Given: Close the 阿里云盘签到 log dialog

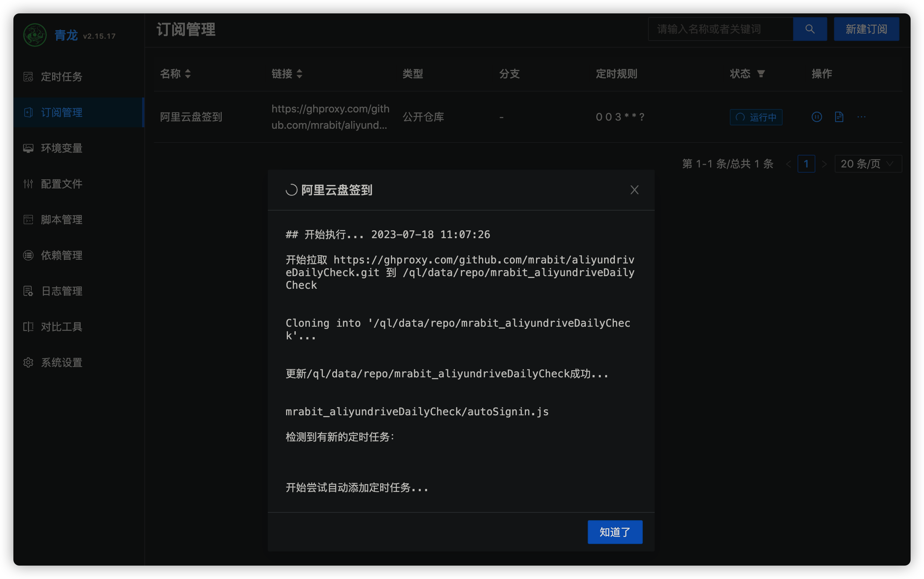Looking at the screenshot, I should 634,190.
